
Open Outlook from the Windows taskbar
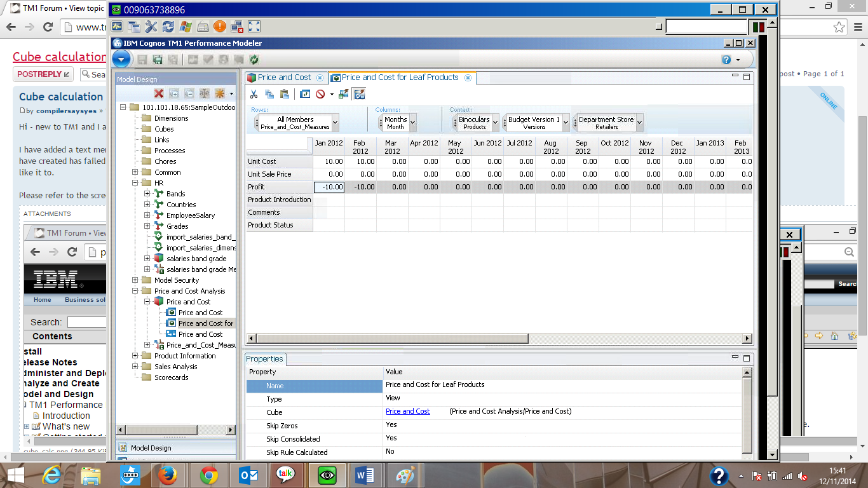[x=248, y=475]
